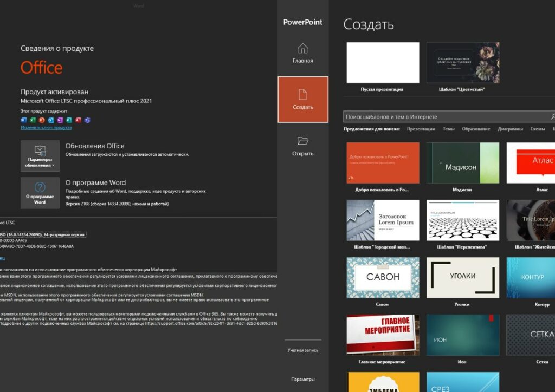The height and width of the screenshot is (392, 555).
Task: Open the Параметры обновления dropdown in Word
Action: click(40, 156)
